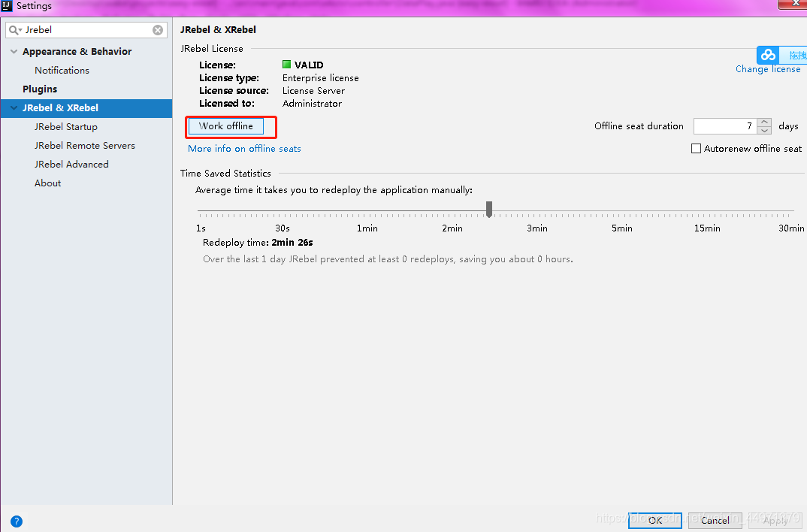Click the 'Redeploy time: 2min 26s' readout

(x=258, y=243)
